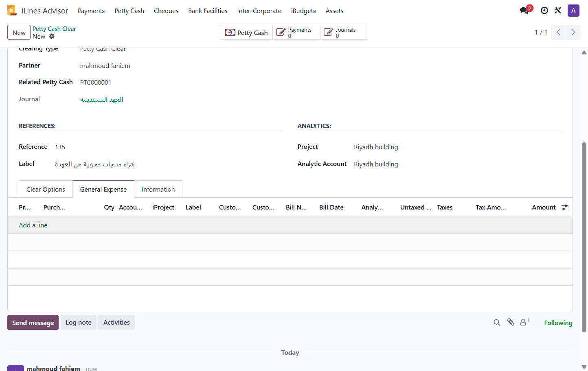Show followers user icon

(x=525, y=322)
